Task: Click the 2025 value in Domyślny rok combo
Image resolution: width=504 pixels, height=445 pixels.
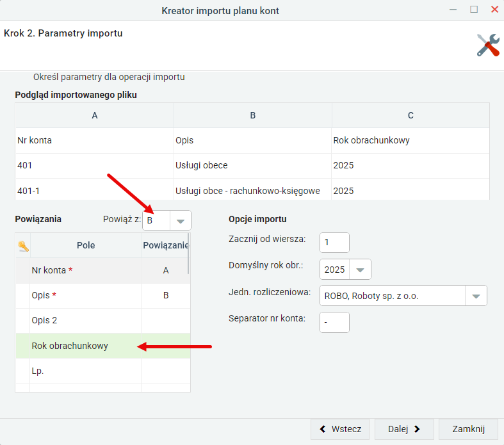Action: [334, 270]
